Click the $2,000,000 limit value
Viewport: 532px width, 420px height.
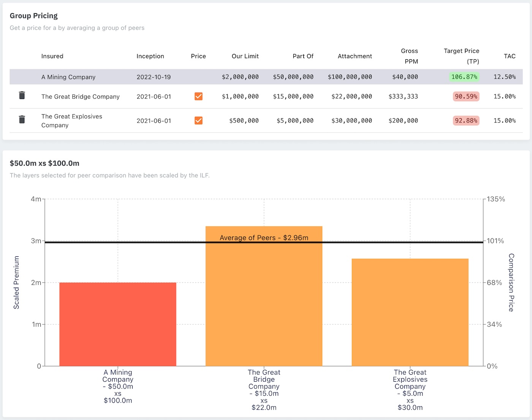(x=240, y=77)
